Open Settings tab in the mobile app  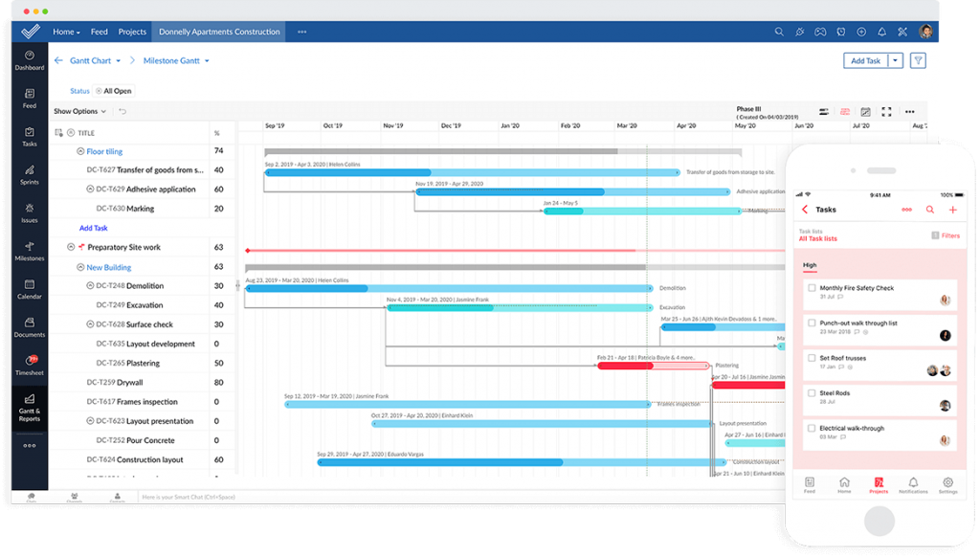coord(948,486)
